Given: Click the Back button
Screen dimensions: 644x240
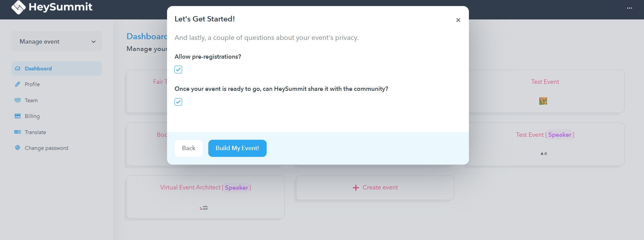Looking at the screenshot, I should tap(189, 148).
